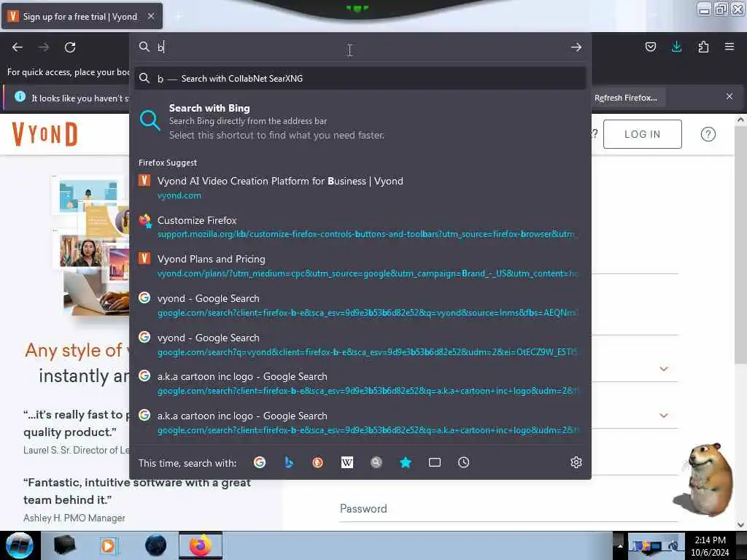Viewport: 747px width, 560px height.
Task: Switch to the Sign up for a free trial tab
Action: [x=82, y=16]
